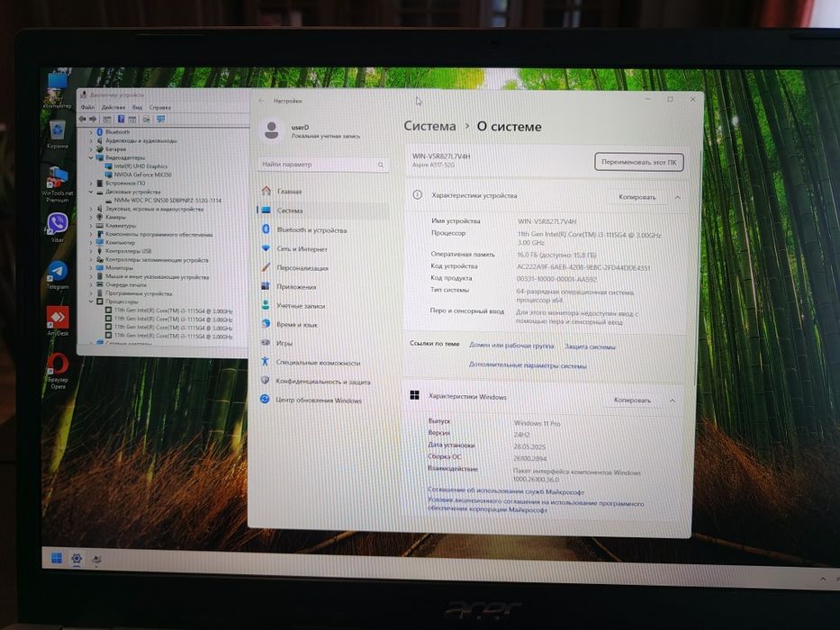Viewport: 840px width, 630px height.
Task: Open the Opera browser desktop shortcut
Action: click(58, 369)
